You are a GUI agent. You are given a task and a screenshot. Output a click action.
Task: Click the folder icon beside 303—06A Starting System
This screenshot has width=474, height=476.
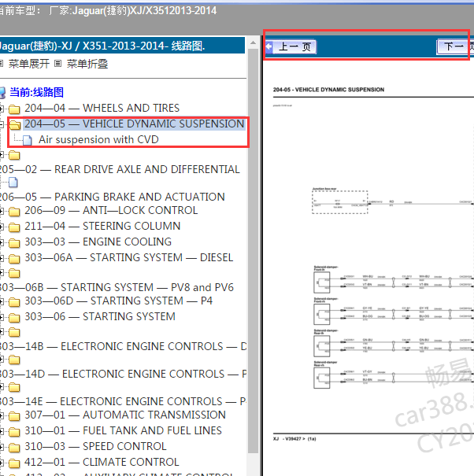coord(14,259)
